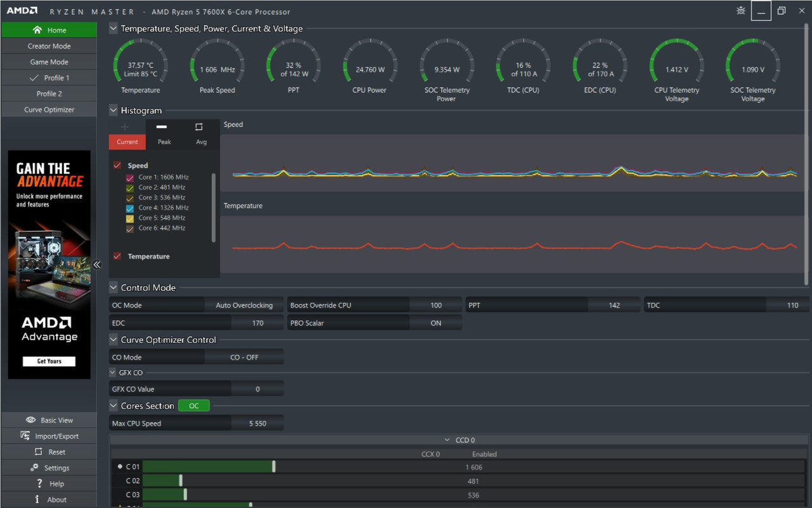Click the Boost Override CPU value 100
812x508 pixels.
pyautogui.click(x=436, y=305)
